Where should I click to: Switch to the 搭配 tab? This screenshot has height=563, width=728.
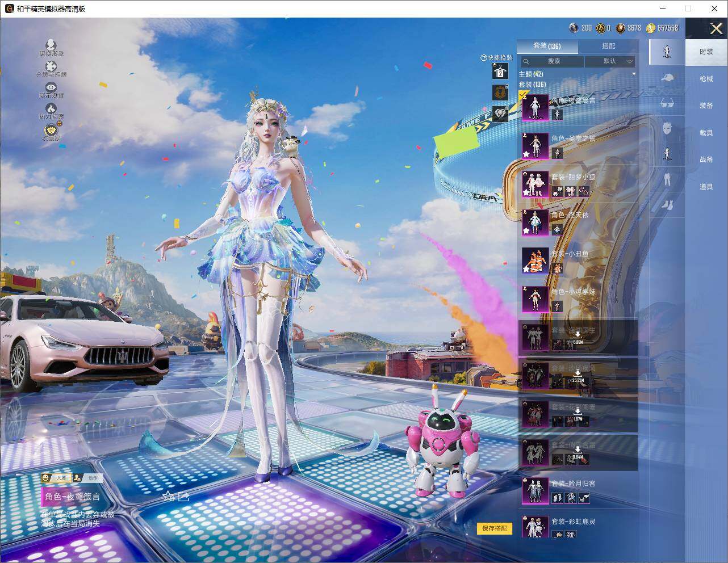coord(608,46)
